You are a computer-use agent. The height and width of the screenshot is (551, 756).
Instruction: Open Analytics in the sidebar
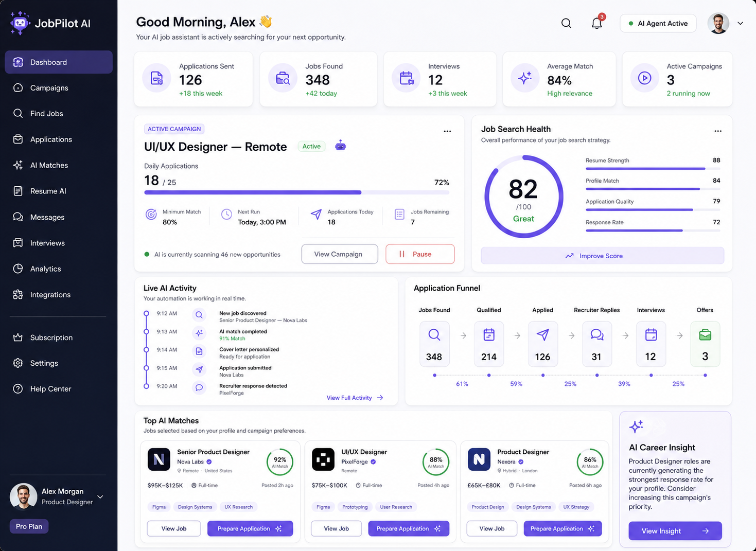point(59,269)
